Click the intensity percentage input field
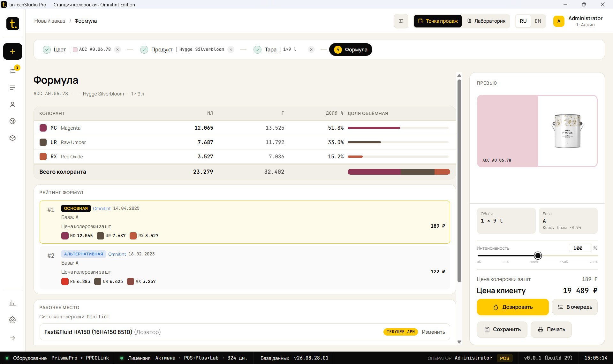This screenshot has height=364, width=613. tap(580, 248)
